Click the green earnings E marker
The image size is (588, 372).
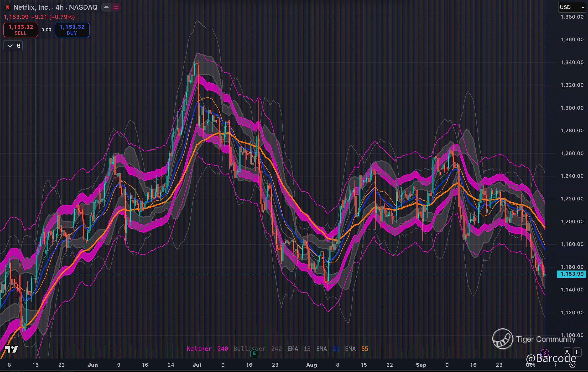(x=254, y=353)
